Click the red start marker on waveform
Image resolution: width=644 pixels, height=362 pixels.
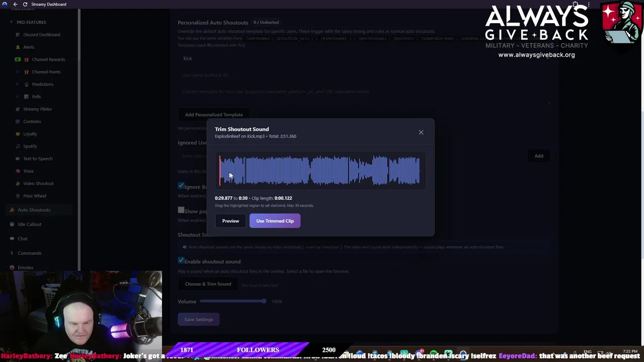220,171
